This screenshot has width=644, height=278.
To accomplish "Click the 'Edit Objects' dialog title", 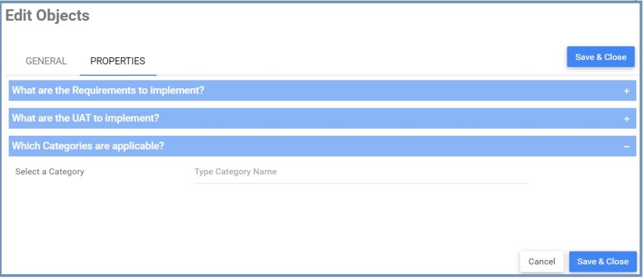I will point(48,16).
